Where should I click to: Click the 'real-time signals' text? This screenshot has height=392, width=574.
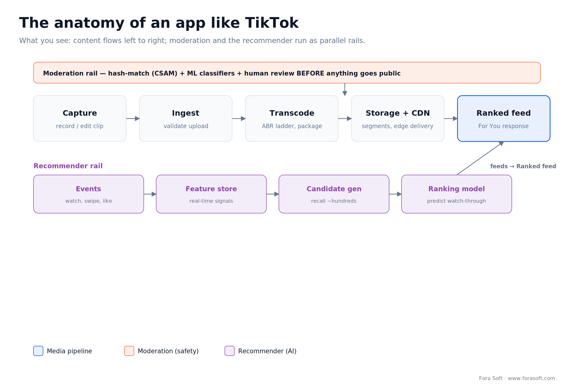coord(211,201)
